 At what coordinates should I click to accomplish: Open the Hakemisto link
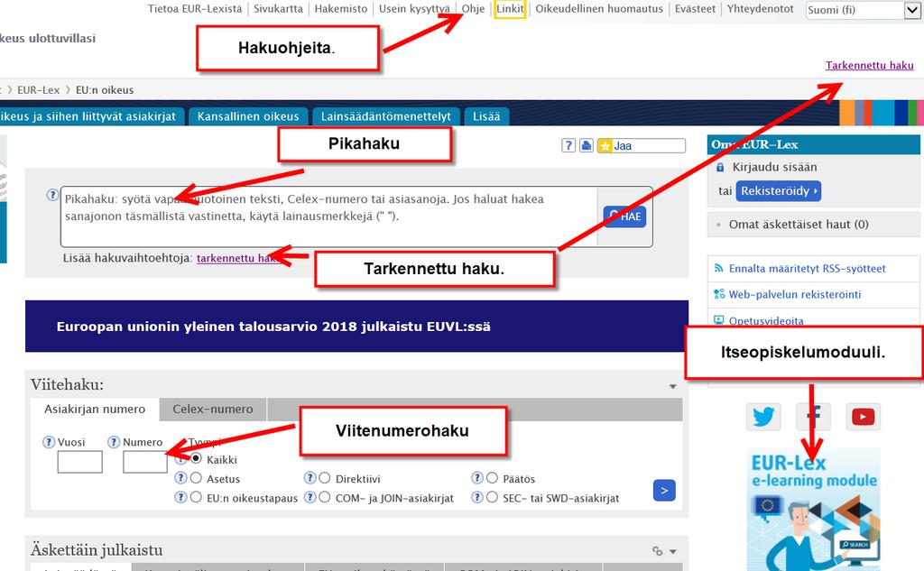point(340,9)
